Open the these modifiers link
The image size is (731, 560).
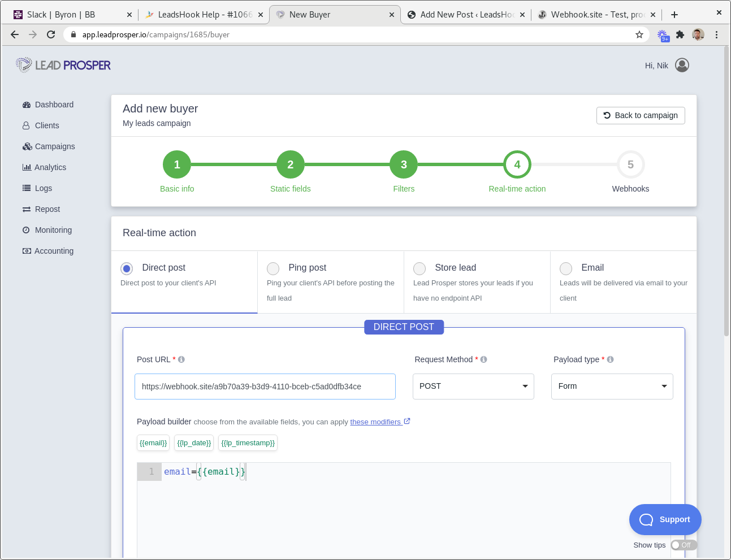tap(380, 422)
